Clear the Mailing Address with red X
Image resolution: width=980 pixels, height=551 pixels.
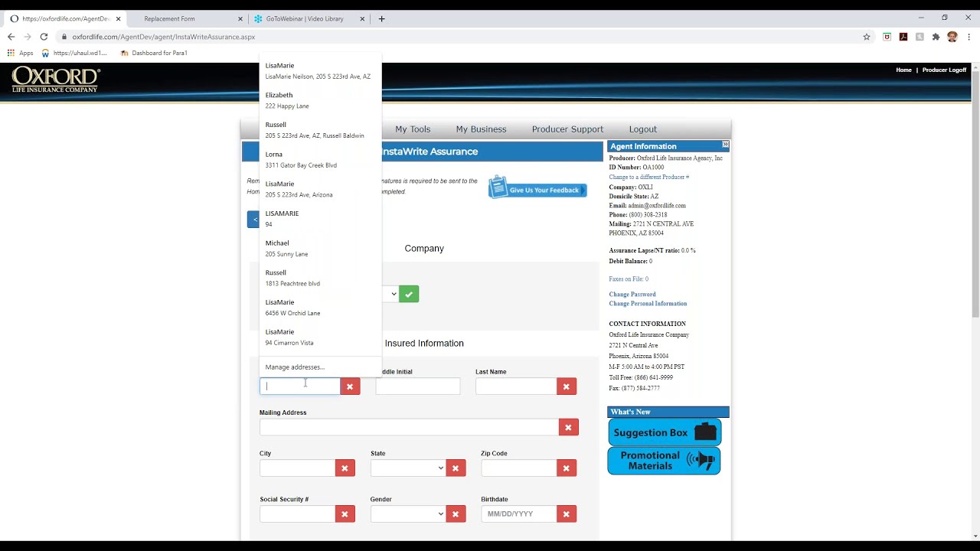click(568, 427)
